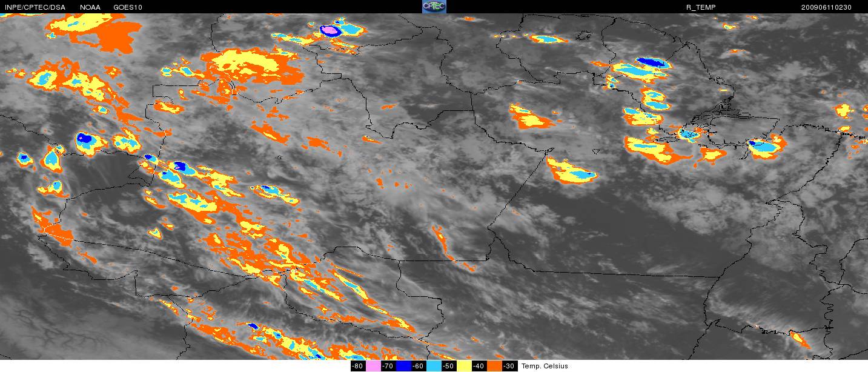The height and width of the screenshot is (372, 868).
Task: Click the 200906110230 timestamp
Action: point(826,7)
